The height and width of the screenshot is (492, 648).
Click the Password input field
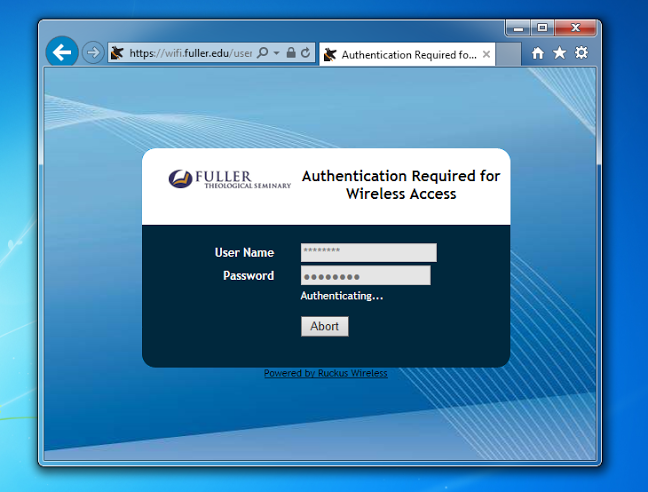pos(366,276)
